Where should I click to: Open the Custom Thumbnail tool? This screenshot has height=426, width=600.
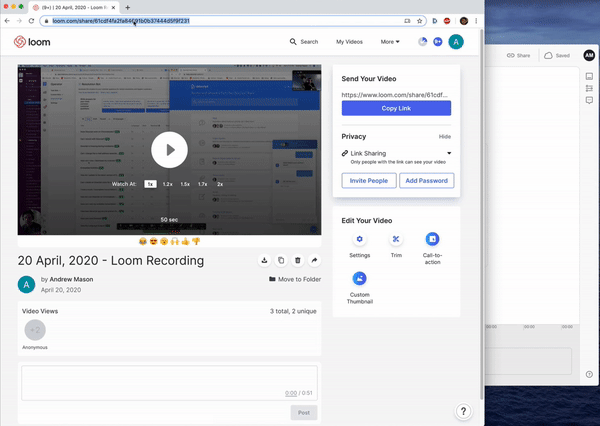pos(359,279)
